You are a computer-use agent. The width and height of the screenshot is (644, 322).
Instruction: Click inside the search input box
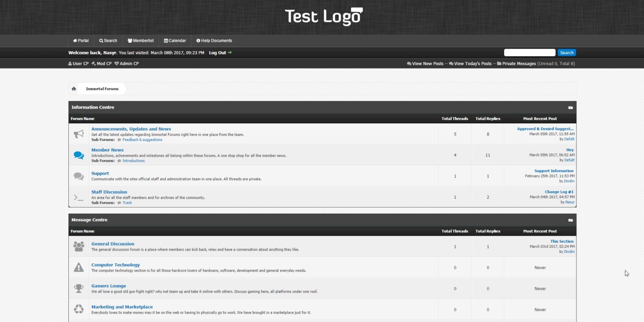click(529, 52)
